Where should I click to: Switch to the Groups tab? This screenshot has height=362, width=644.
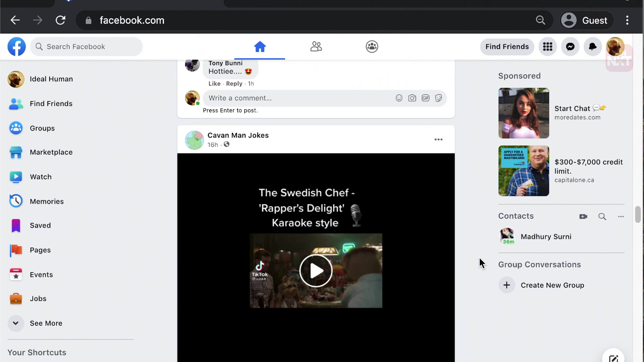coord(372,47)
